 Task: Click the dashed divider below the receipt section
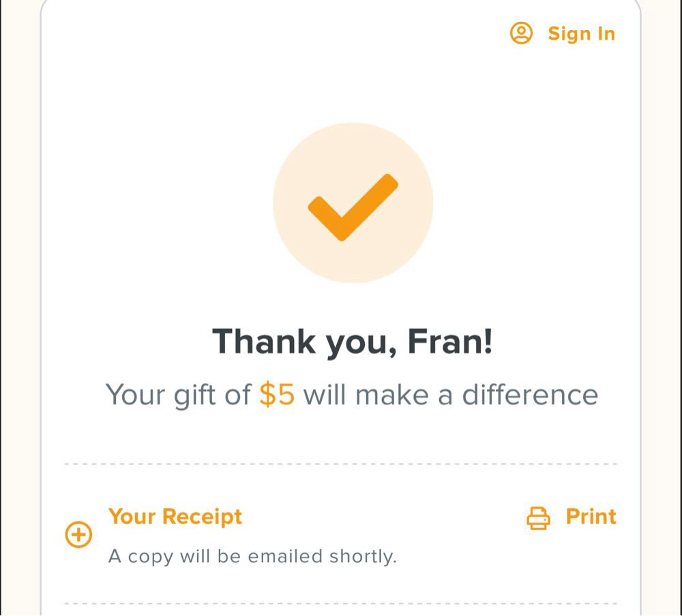[341, 604]
